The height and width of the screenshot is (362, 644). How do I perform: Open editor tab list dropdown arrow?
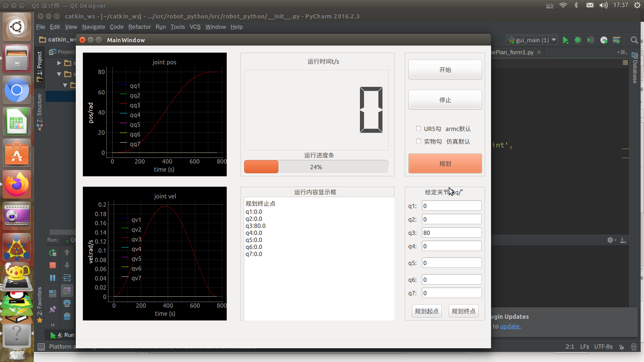pos(623,52)
